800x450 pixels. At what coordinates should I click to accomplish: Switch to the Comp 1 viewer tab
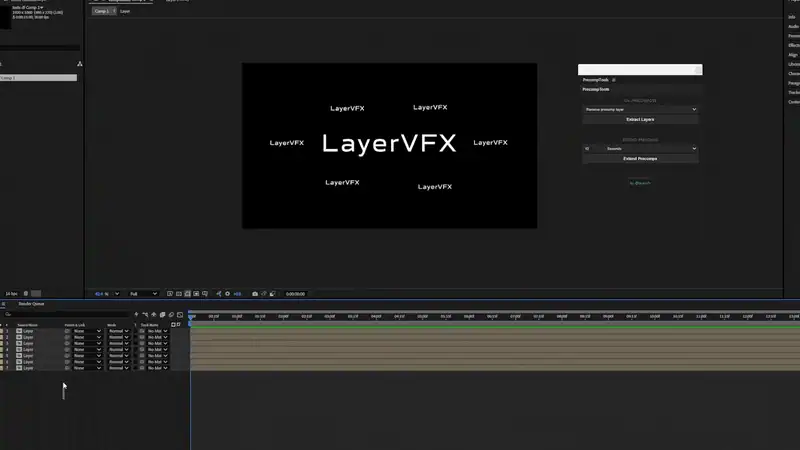pos(102,11)
